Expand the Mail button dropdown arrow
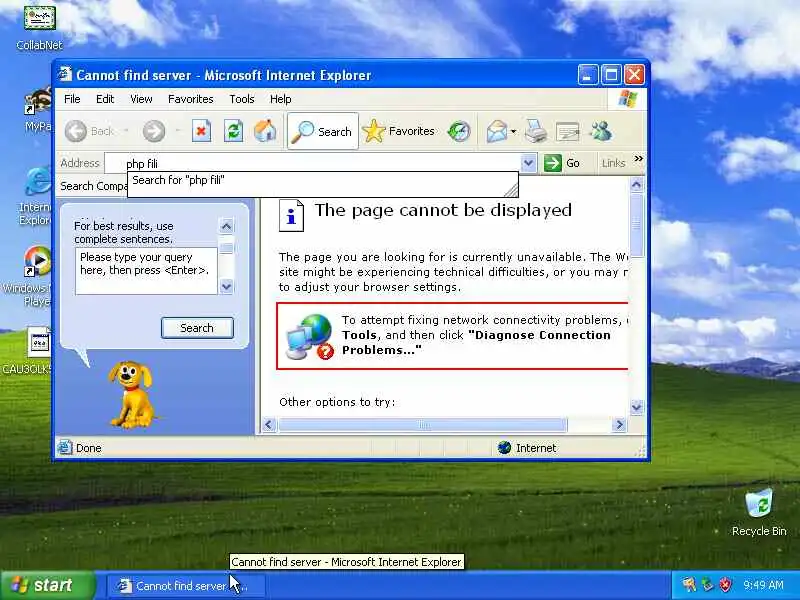This screenshot has height=600, width=800. (x=513, y=132)
